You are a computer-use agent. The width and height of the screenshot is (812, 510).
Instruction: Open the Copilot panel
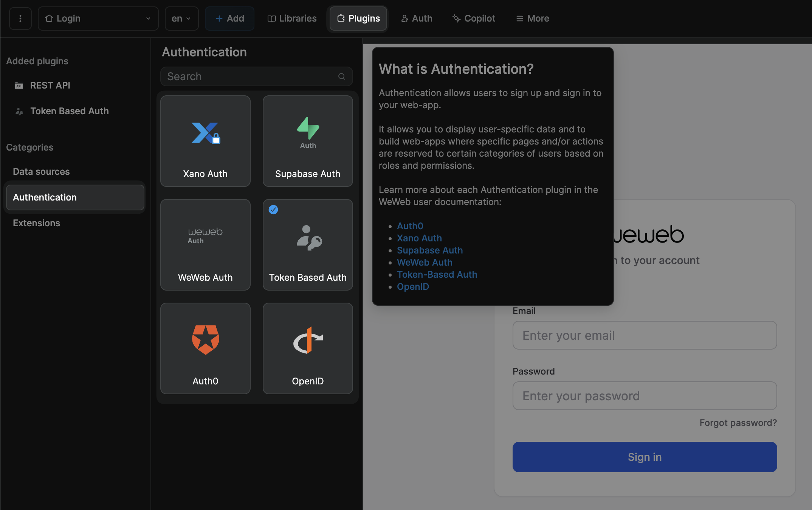pyautogui.click(x=474, y=18)
